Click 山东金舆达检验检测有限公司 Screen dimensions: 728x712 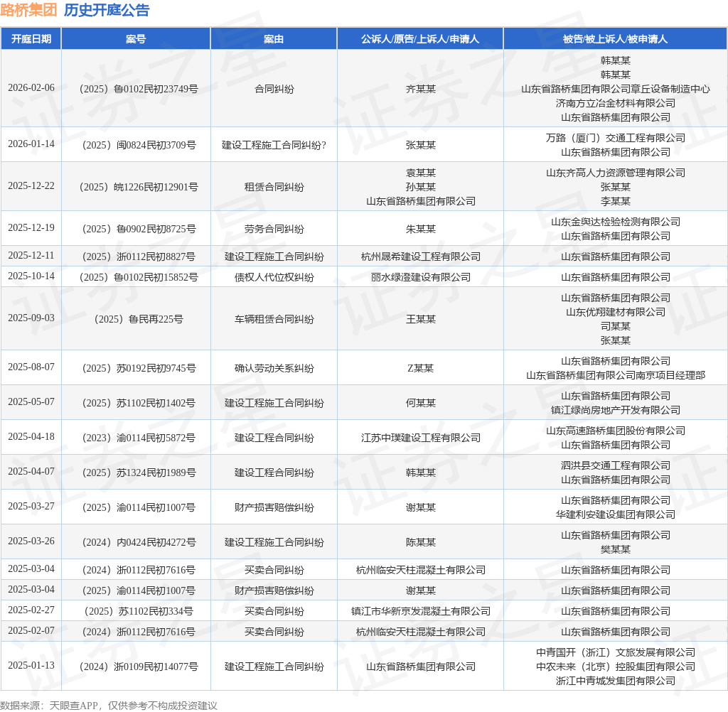(x=615, y=222)
